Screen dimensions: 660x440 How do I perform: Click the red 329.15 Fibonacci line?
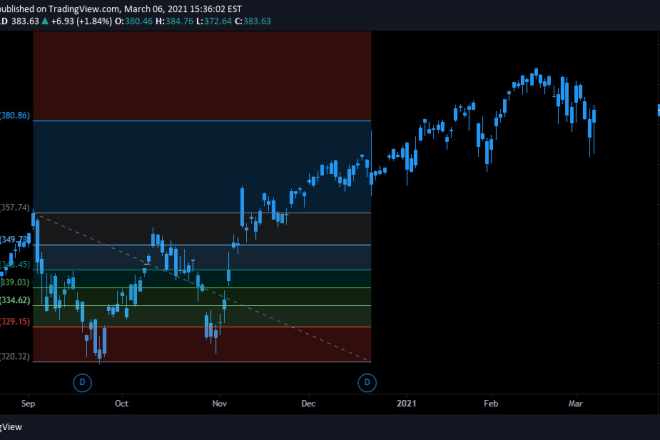[202, 327]
